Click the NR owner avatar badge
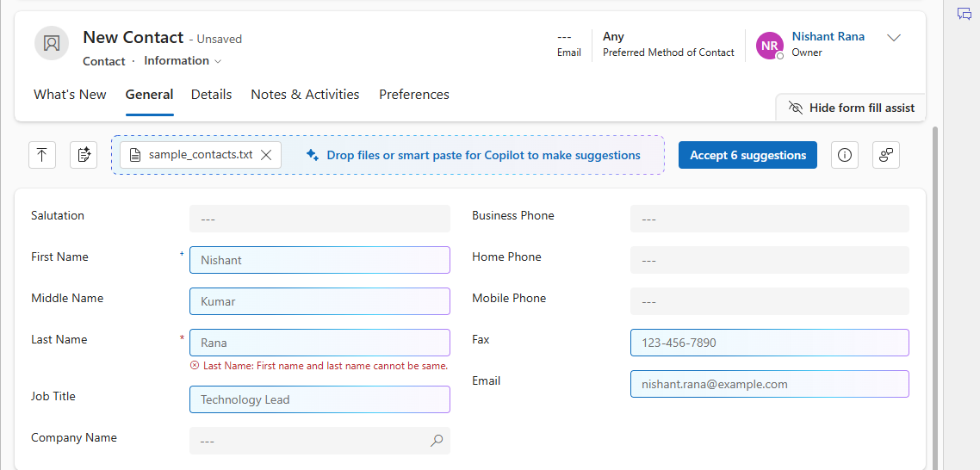 (769, 46)
